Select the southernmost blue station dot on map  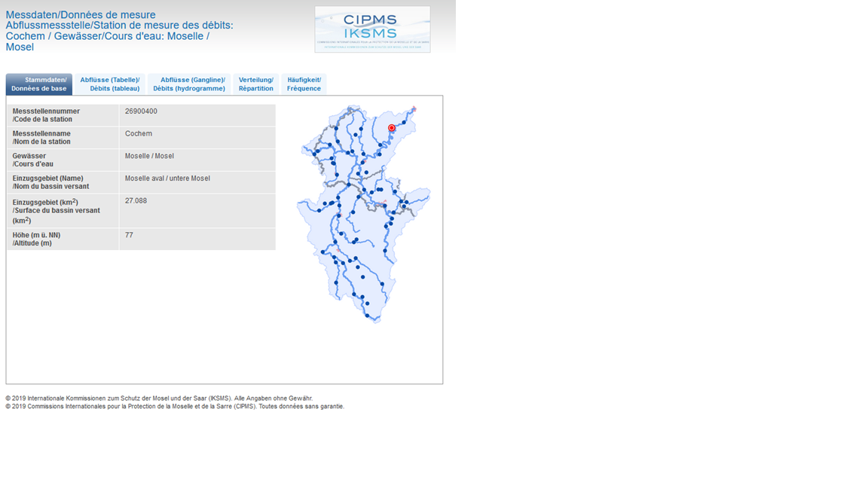(x=368, y=316)
